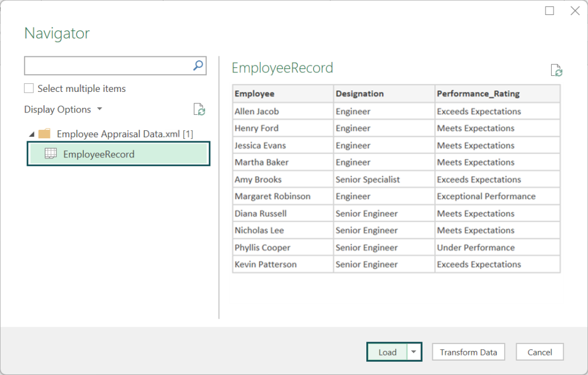Click the Load button
This screenshot has height=375, width=588.
(x=386, y=351)
